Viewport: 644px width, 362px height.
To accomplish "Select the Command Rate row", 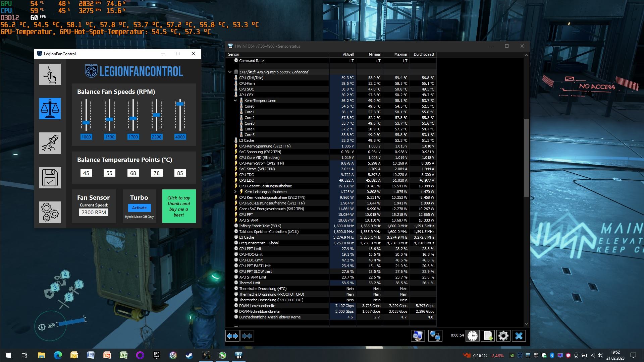I will coord(331,61).
